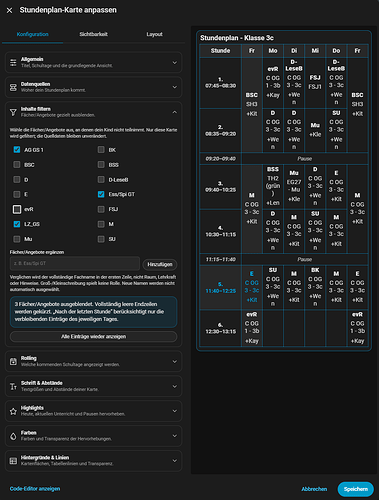Click the Hinzufügen button
379x500 pixels.
[x=160, y=264]
